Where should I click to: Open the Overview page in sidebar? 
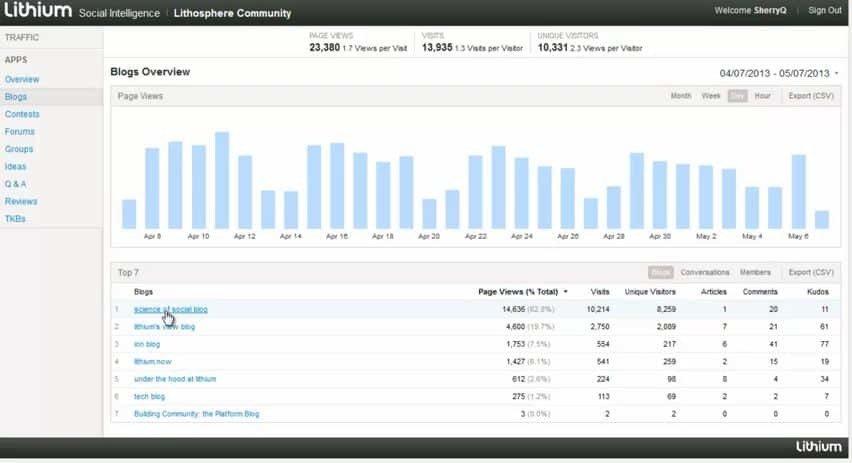coord(22,79)
